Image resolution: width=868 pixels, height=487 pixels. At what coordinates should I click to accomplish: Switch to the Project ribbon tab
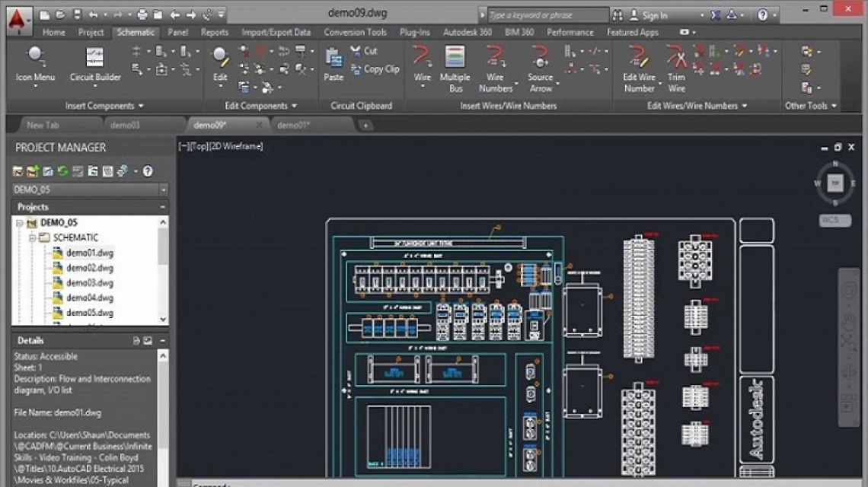91,32
